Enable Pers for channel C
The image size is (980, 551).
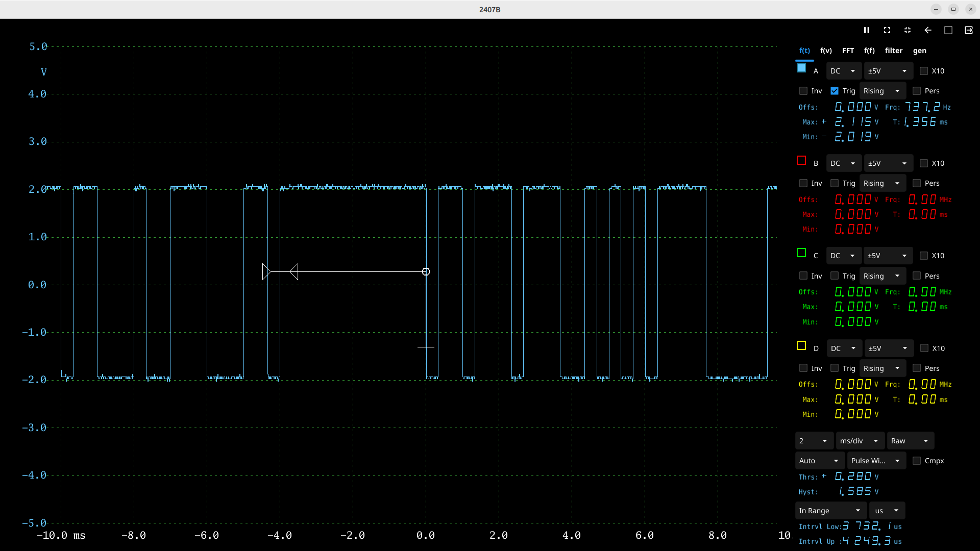tap(917, 276)
